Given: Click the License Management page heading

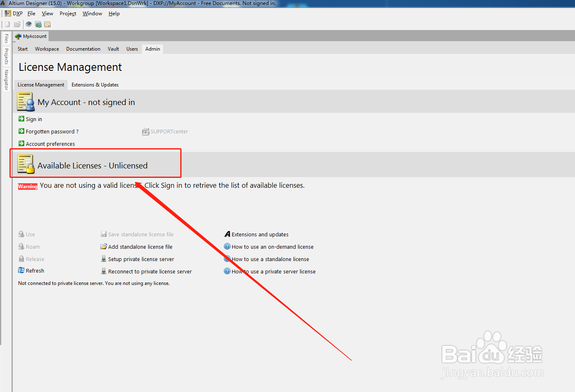Looking at the screenshot, I should point(70,67).
